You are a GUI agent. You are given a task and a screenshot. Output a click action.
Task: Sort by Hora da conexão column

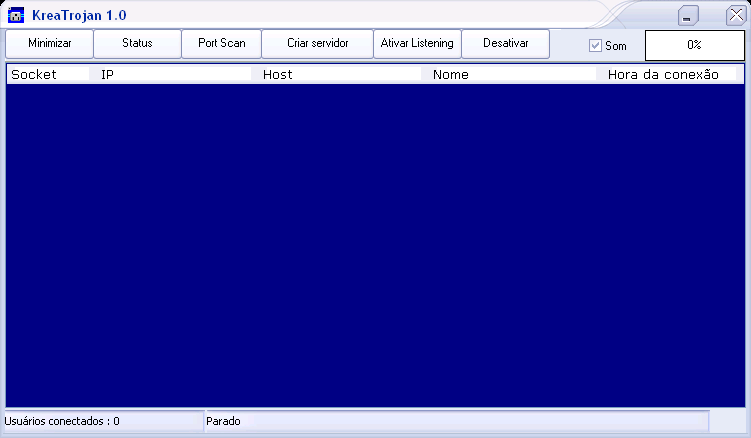click(663, 74)
